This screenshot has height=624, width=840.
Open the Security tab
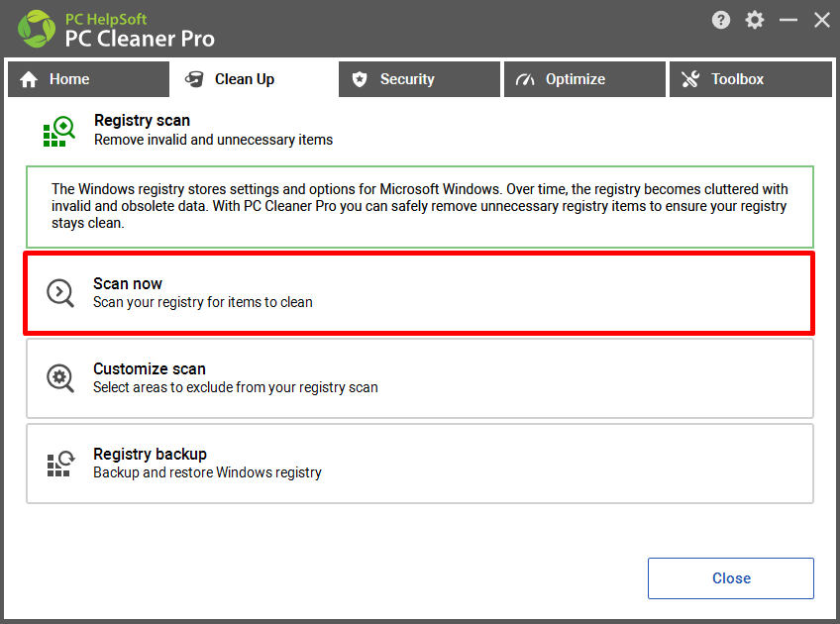[x=419, y=79]
